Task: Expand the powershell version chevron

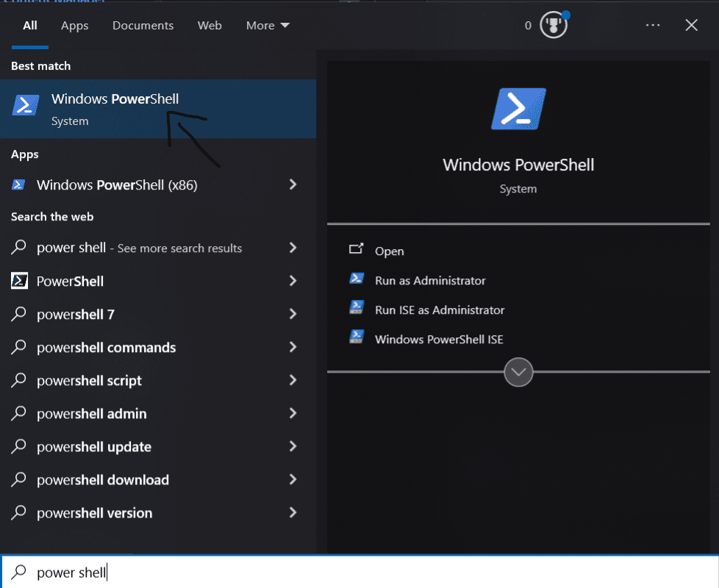Action: coord(293,512)
